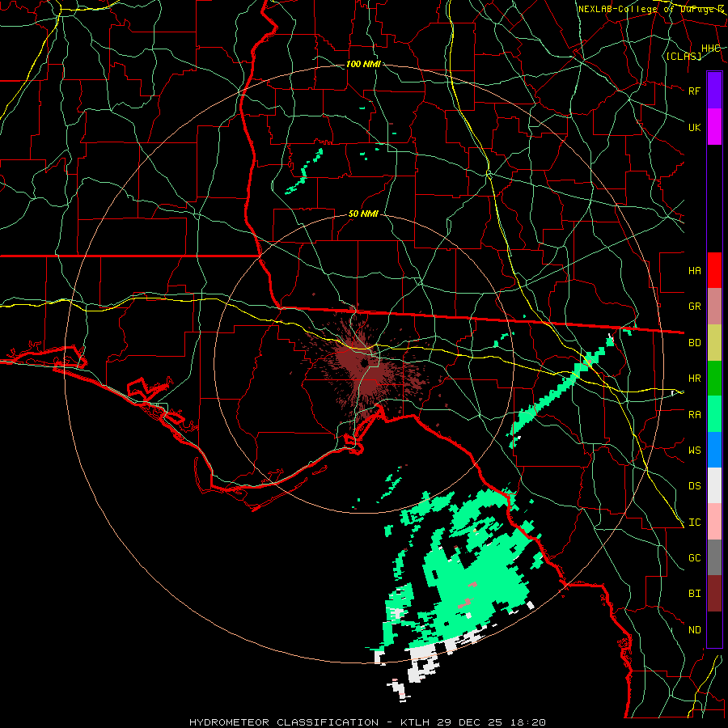Click the yellow BD color swatch

714,342
